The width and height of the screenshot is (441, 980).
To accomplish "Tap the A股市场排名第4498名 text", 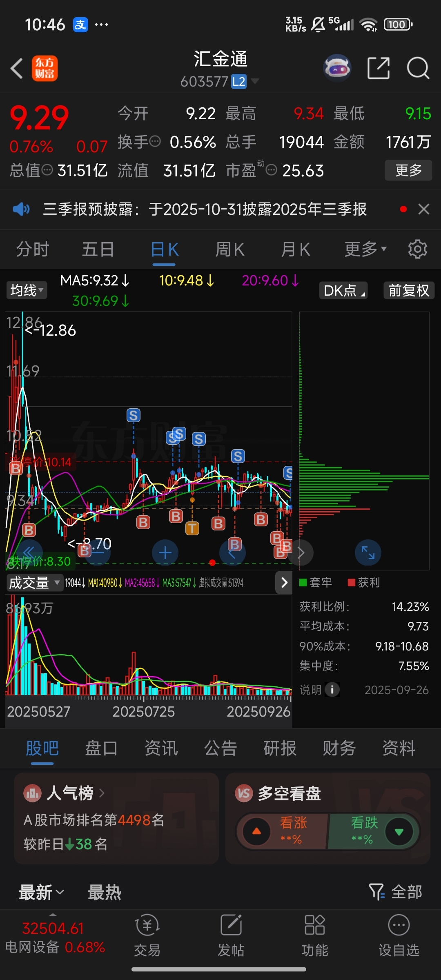I will click(94, 820).
